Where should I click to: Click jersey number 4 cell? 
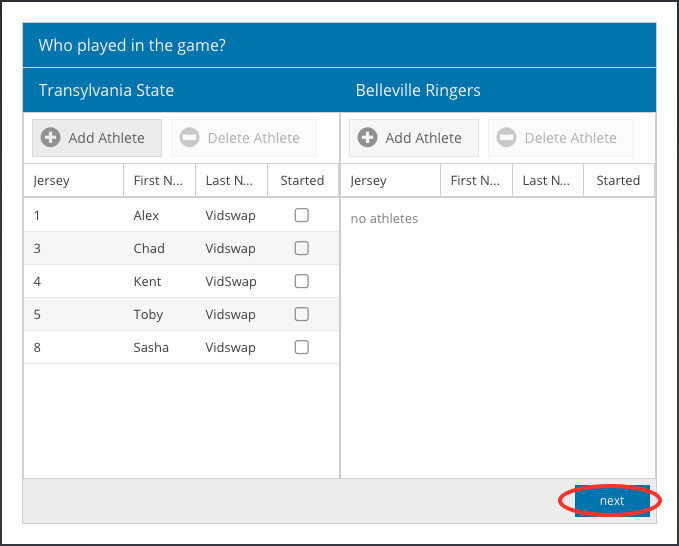(x=37, y=281)
